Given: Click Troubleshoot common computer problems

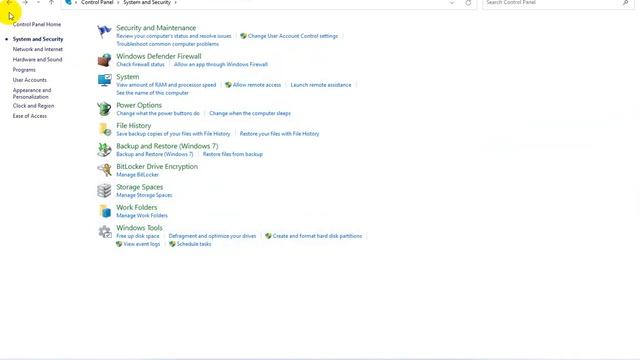Looking at the screenshot, I should click(x=167, y=44).
